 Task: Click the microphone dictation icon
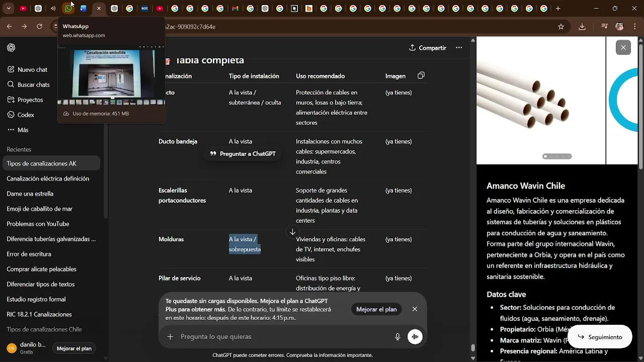pos(397,337)
